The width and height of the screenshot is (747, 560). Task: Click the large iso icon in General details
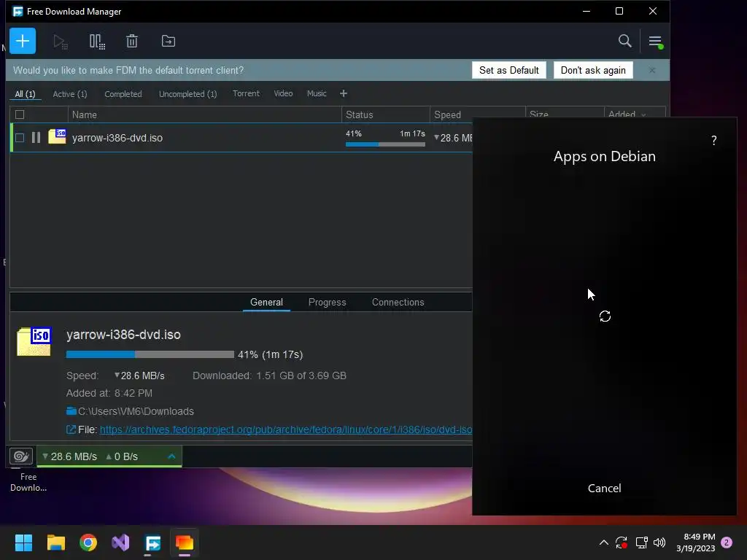pyautogui.click(x=34, y=341)
